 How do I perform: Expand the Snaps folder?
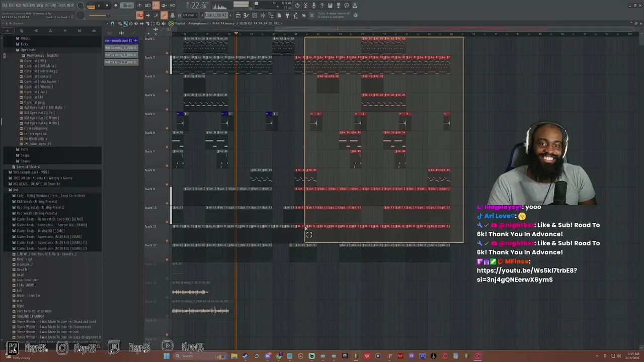point(24,155)
